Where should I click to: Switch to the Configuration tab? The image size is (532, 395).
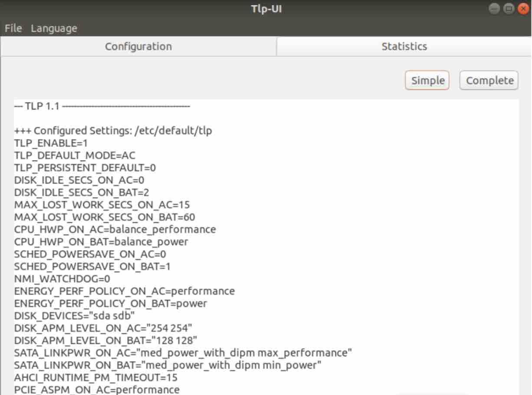pos(138,46)
